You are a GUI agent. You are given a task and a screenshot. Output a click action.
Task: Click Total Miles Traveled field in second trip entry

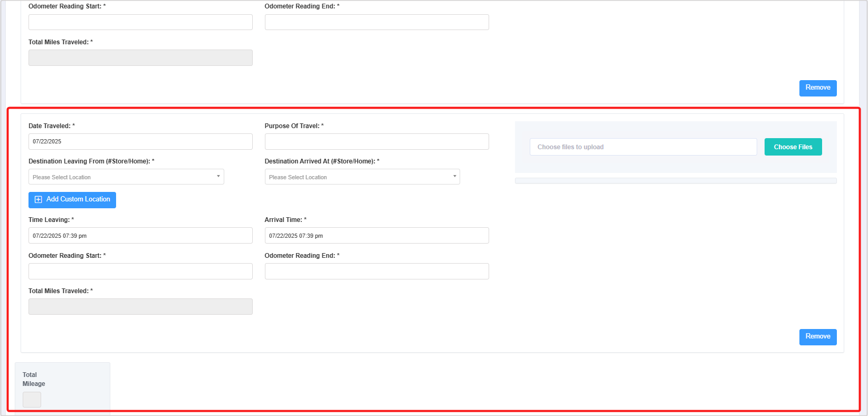click(x=140, y=307)
